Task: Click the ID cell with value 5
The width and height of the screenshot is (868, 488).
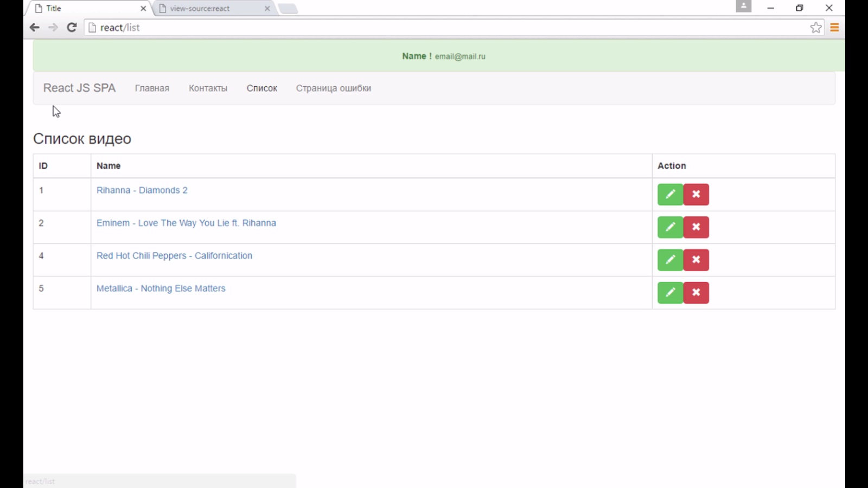Action: (62, 293)
